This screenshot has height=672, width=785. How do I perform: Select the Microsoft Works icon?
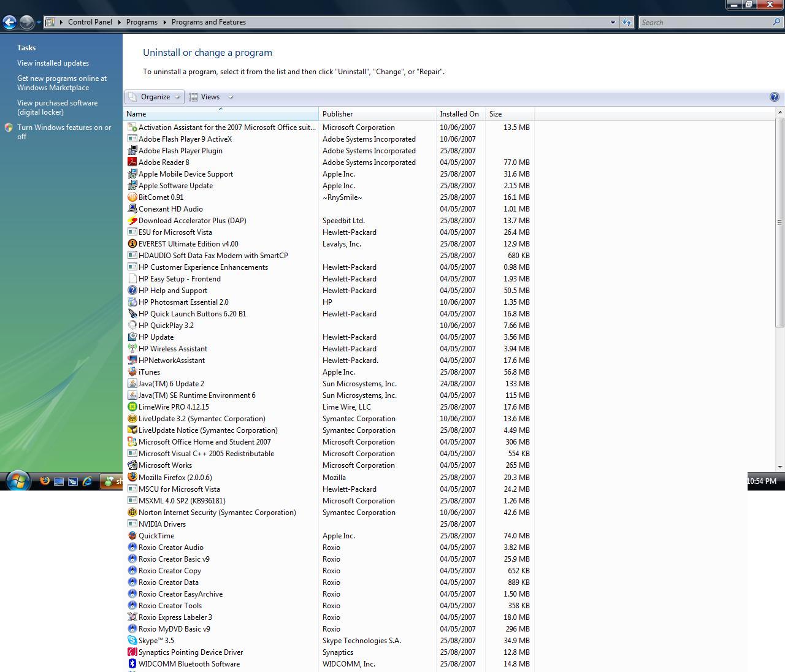132,465
